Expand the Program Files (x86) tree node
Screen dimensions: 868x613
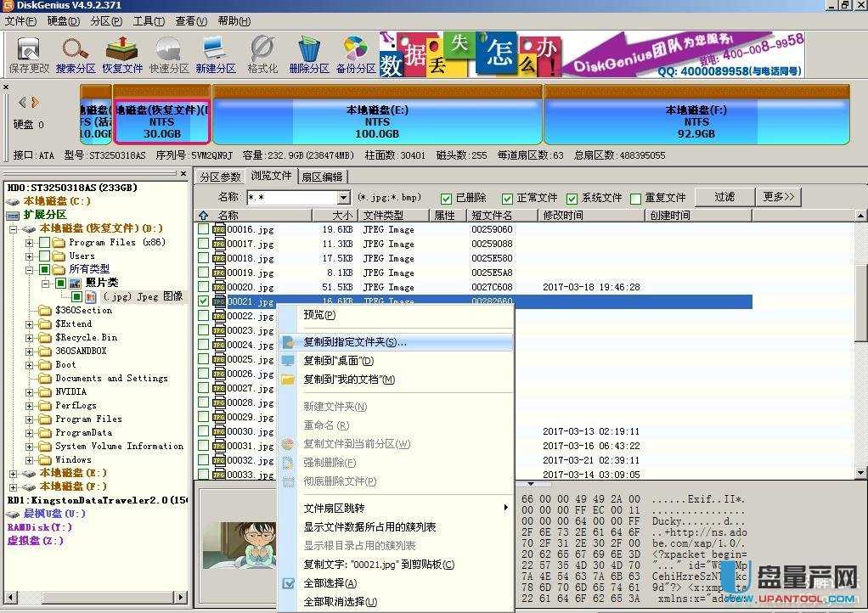coord(30,243)
